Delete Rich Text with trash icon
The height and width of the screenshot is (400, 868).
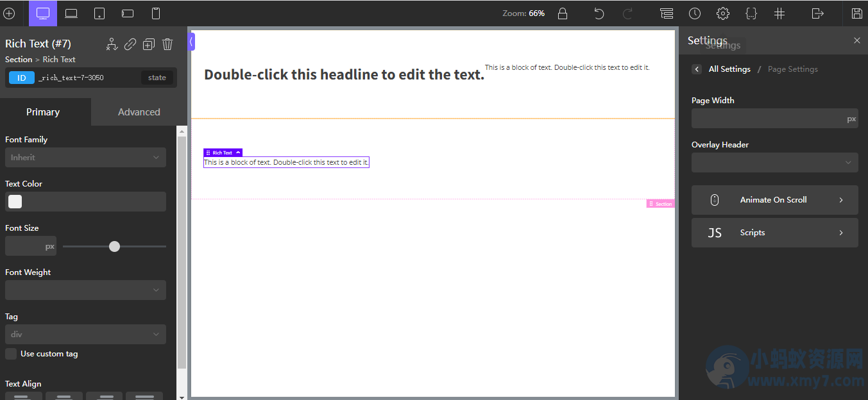167,44
